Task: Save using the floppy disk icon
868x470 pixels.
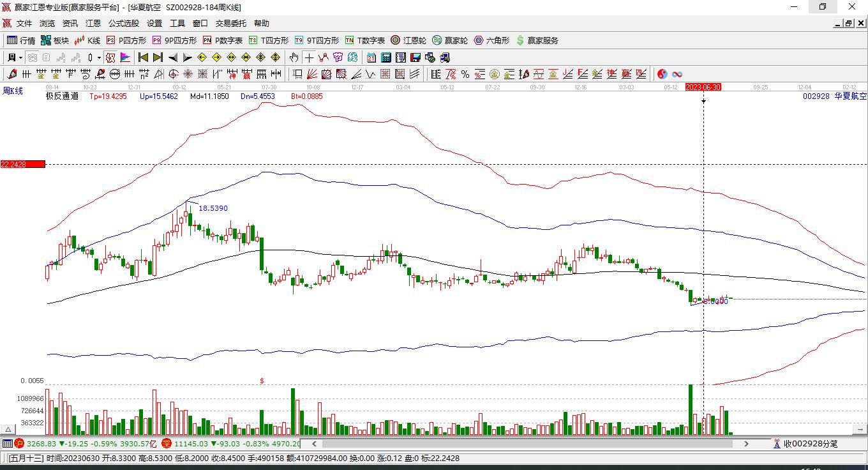Action: [415, 57]
